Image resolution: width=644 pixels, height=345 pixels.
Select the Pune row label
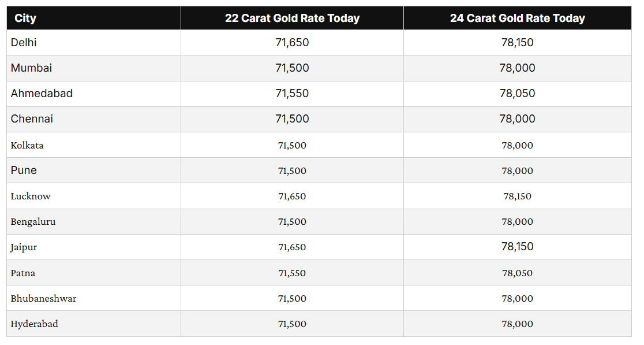pos(24,170)
